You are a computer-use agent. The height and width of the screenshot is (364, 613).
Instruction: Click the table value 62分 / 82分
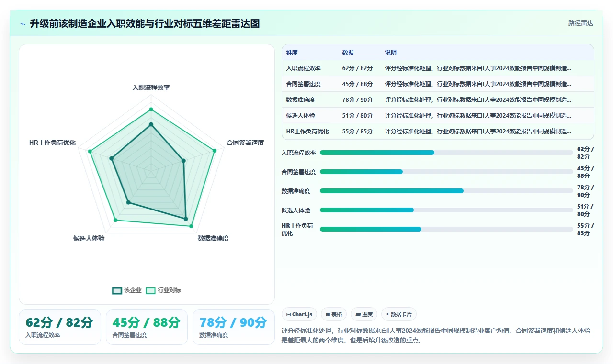[357, 68]
